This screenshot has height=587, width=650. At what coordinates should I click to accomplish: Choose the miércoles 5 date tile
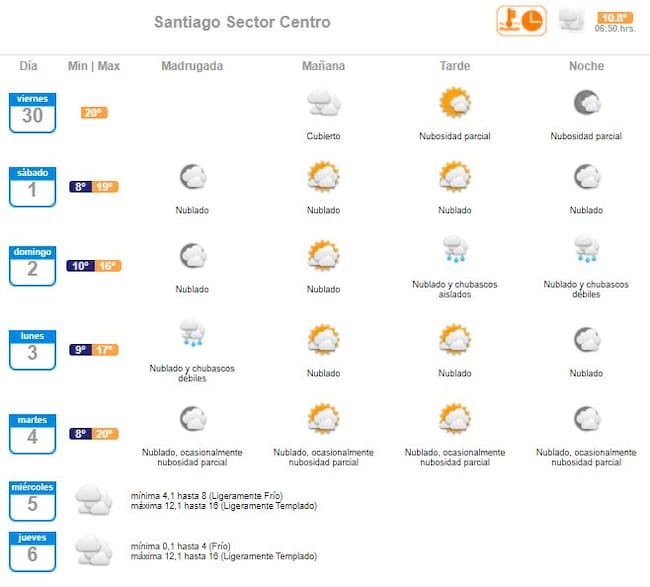32,499
